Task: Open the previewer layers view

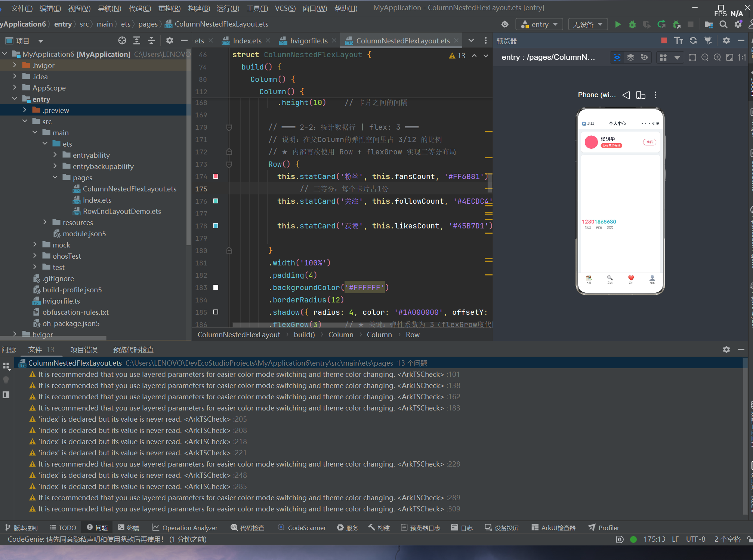Action: pyautogui.click(x=630, y=57)
